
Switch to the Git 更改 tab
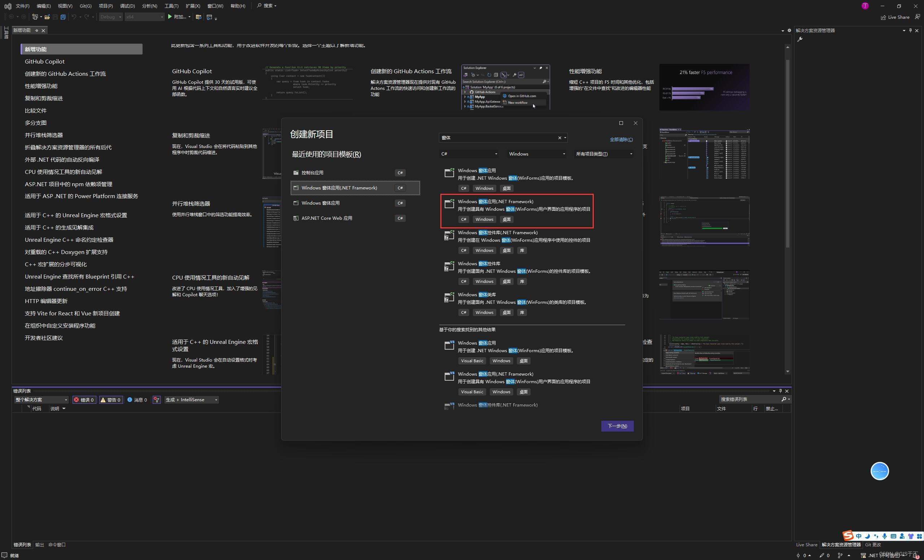click(873, 545)
